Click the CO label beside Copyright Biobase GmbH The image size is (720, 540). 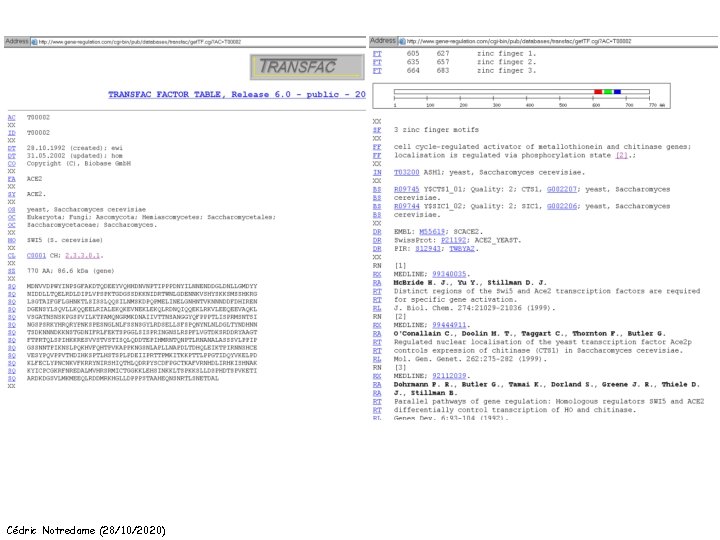coord(11,163)
